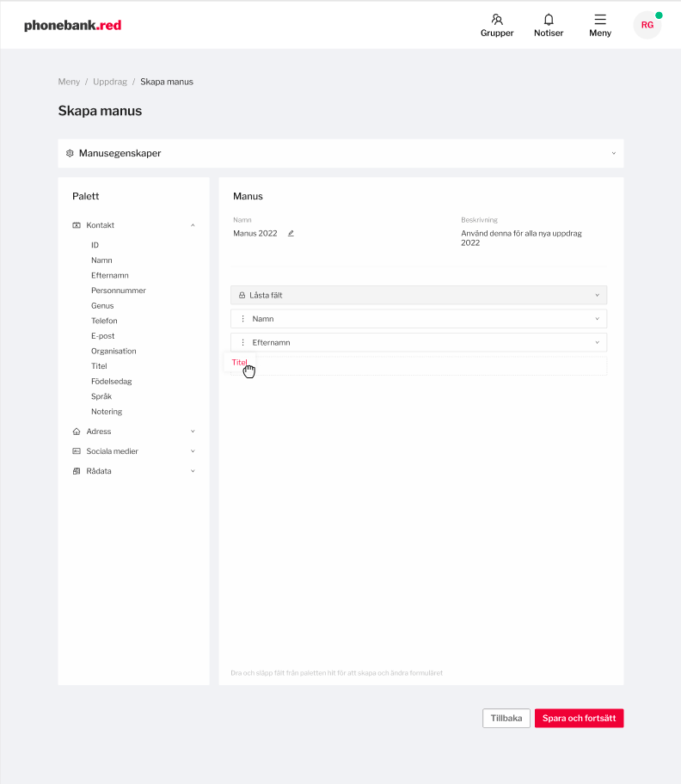Open the Notiser bell icon
681x784 pixels.
pyautogui.click(x=549, y=19)
